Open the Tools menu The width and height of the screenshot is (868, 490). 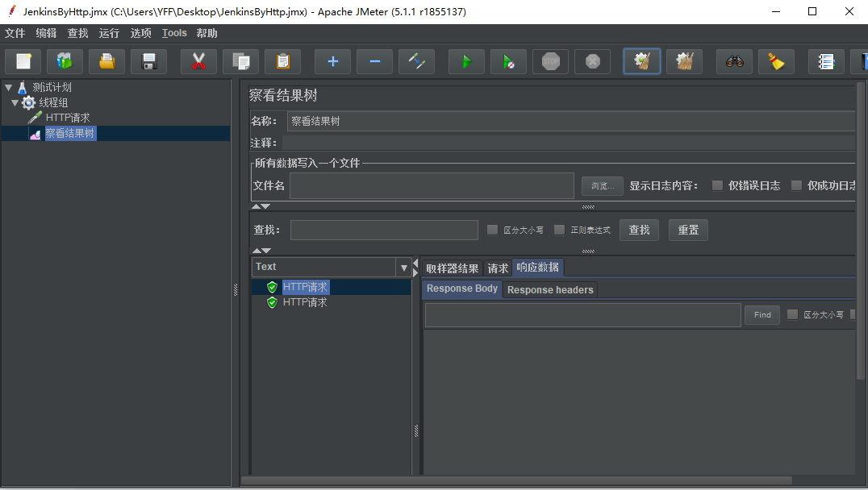(174, 33)
